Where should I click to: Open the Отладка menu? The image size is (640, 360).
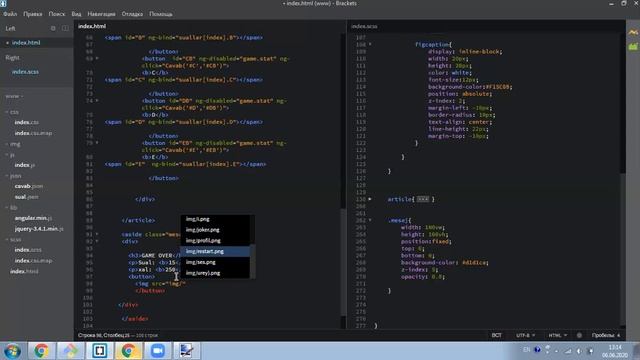132,14
